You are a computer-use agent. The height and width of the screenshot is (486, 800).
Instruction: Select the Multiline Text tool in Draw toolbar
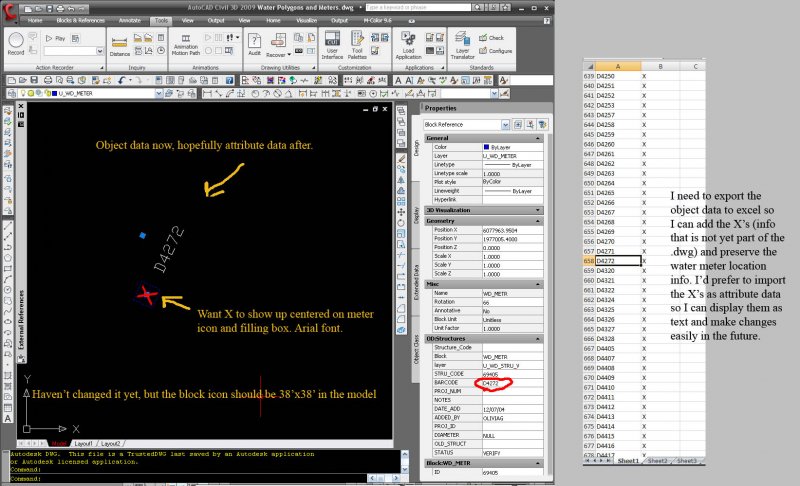click(8, 419)
